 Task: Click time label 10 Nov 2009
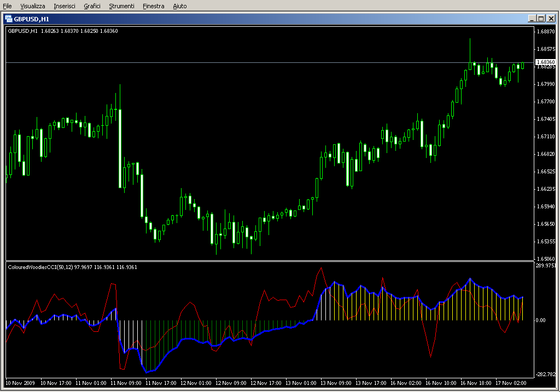click(x=20, y=383)
